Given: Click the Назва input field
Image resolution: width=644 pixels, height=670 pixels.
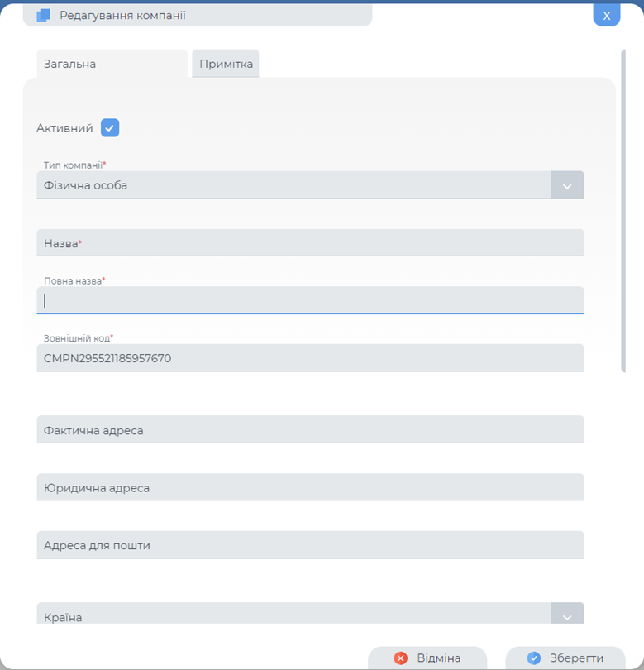Looking at the screenshot, I should [x=310, y=242].
